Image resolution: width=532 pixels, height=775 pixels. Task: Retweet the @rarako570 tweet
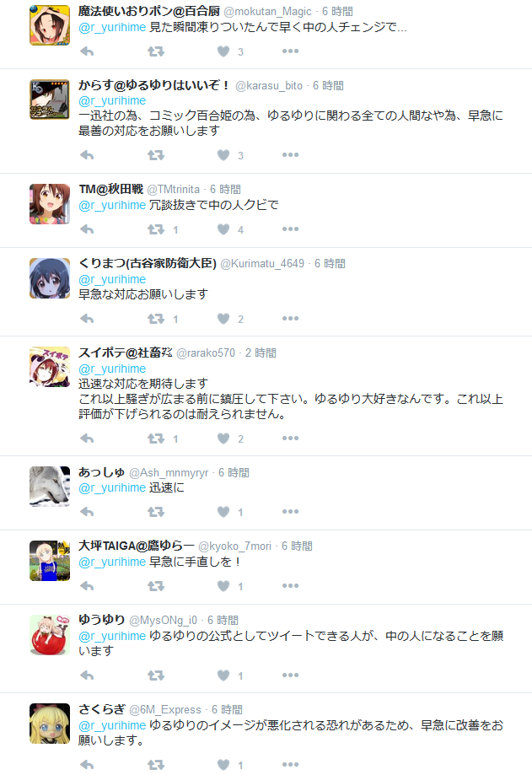tap(156, 439)
